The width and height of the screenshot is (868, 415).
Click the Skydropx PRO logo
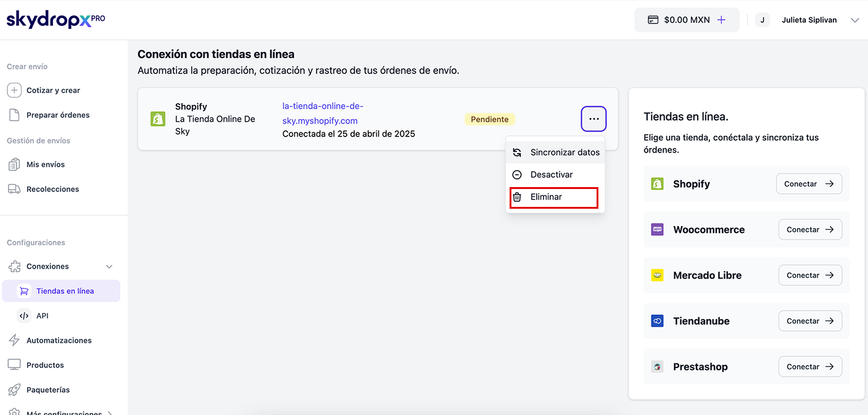56,20
